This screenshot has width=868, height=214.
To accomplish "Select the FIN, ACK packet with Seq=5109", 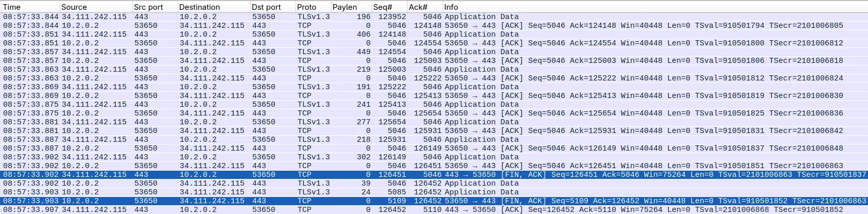I will [x=434, y=201].
